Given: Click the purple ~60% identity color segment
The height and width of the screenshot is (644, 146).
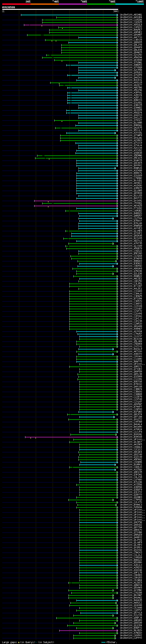Looking at the screenshot, I should click(x=73, y=4).
